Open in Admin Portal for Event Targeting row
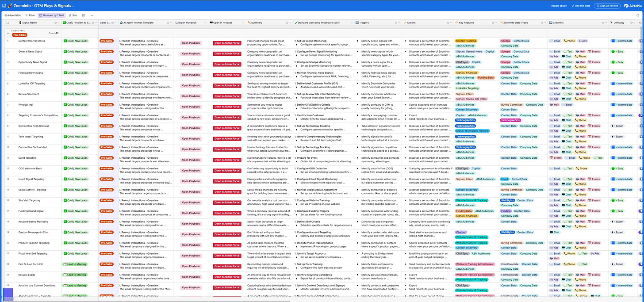The image size is (644, 302). pyautogui.click(x=226, y=160)
